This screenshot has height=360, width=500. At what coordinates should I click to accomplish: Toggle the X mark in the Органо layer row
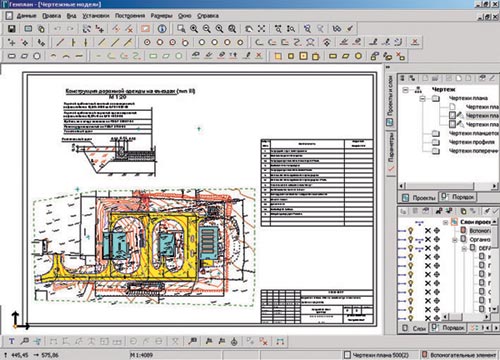tap(428, 239)
